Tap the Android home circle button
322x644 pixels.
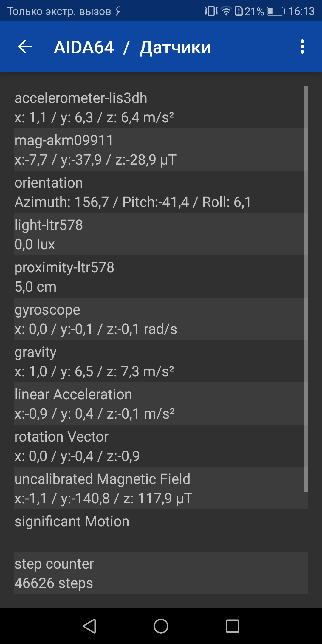[x=161, y=626]
